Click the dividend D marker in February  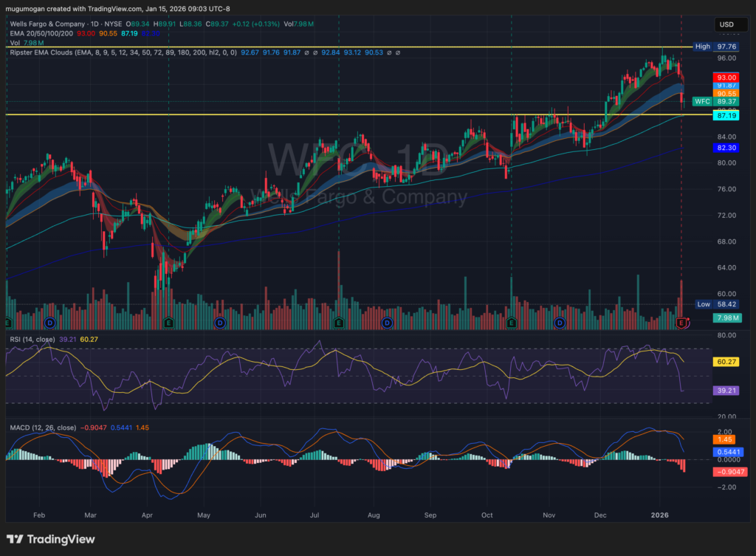[49, 323]
